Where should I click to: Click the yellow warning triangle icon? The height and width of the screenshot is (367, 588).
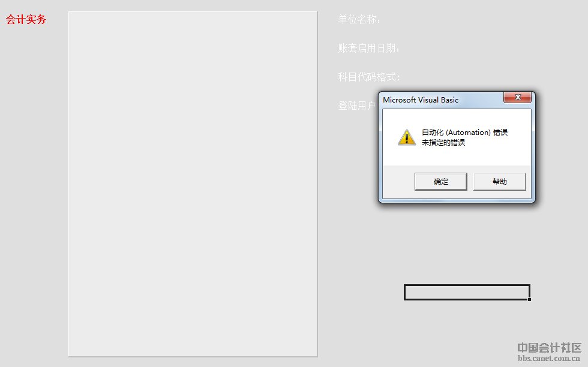click(x=407, y=137)
